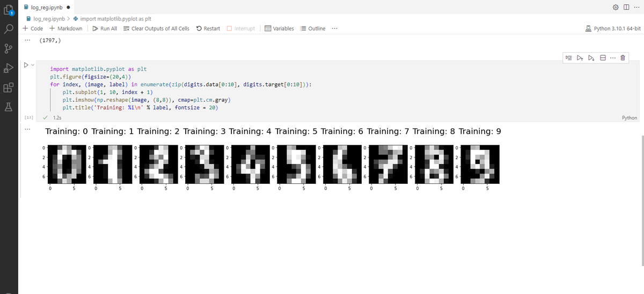Click the plt.title code line
Viewport: 644px width, 294px height.
pyautogui.click(x=140, y=107)
